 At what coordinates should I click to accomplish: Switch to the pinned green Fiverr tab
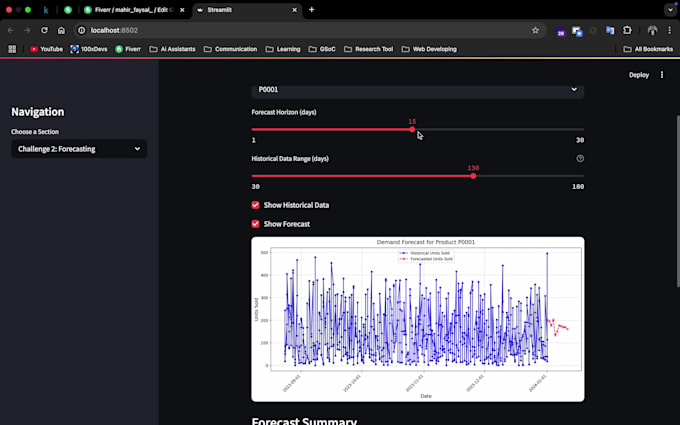(x=68, y=10)
